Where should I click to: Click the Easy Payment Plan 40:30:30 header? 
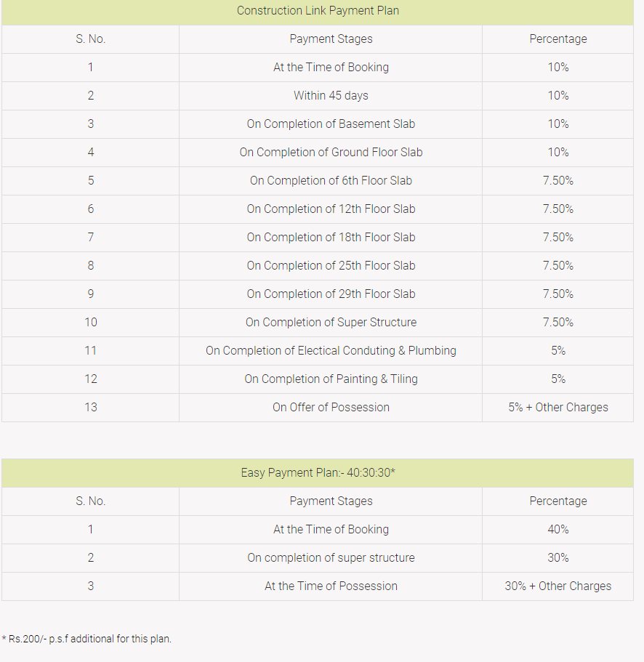[x=318, y=473]
